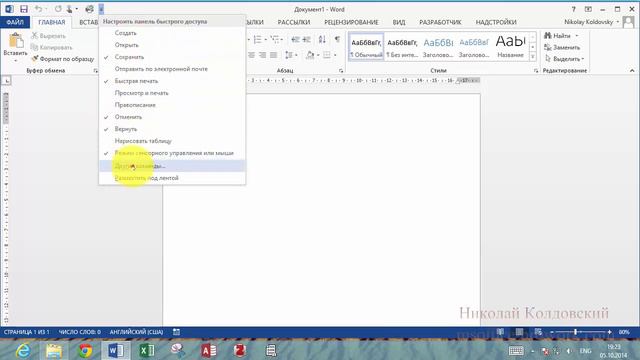Uncheck Вернуть in the customize menu

point(172,129)
